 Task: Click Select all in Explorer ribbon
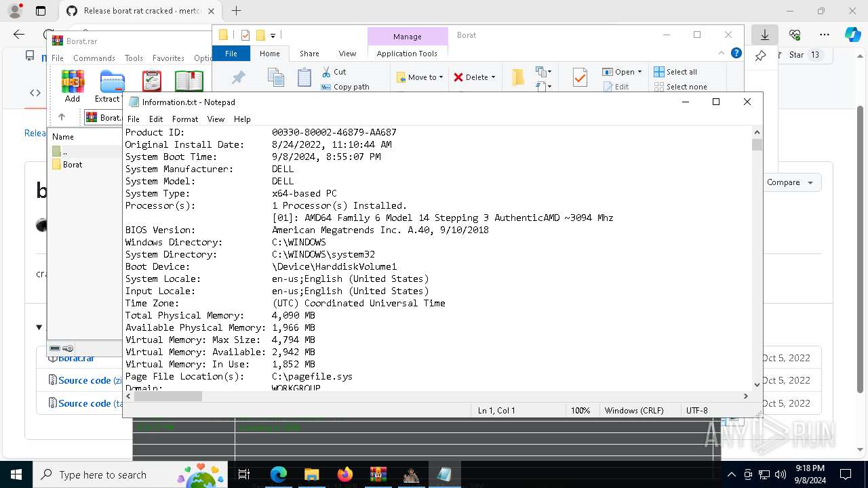(675, 72)
